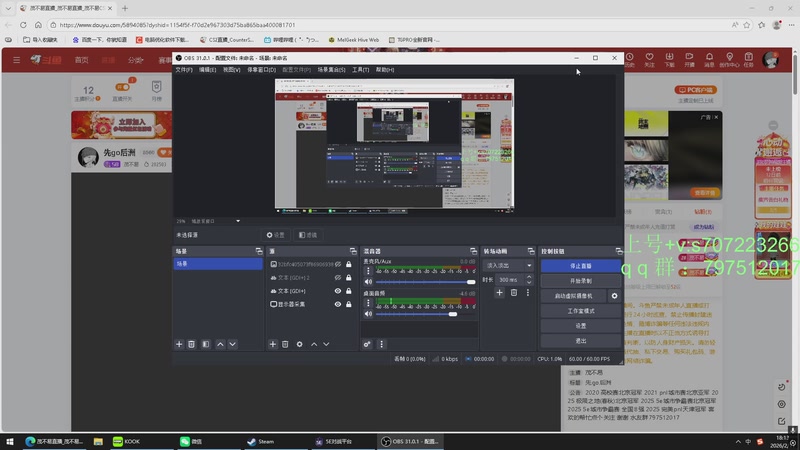Screen dimensions: 800x450
Task: Click the browser address bar URL
Action: [x=177, y=24]
